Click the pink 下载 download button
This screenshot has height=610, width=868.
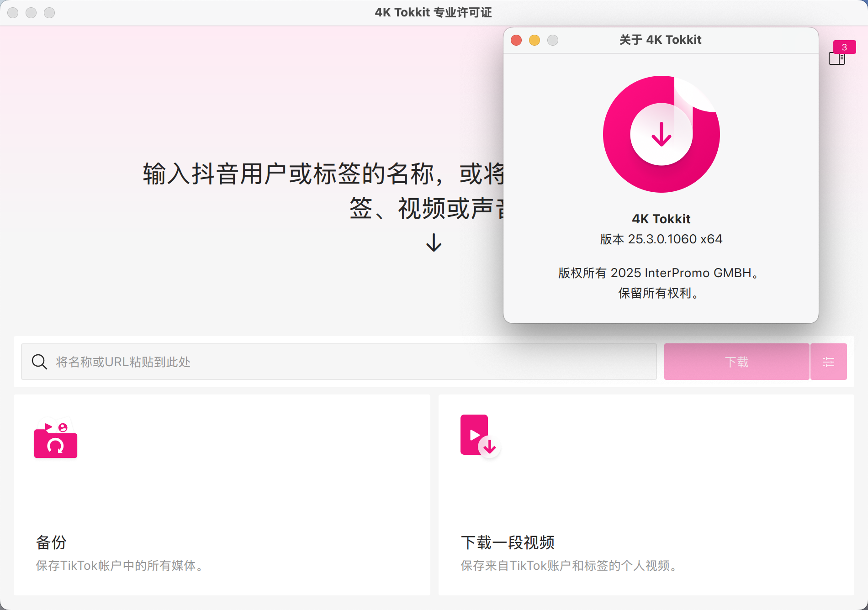[x=736, y=362]
